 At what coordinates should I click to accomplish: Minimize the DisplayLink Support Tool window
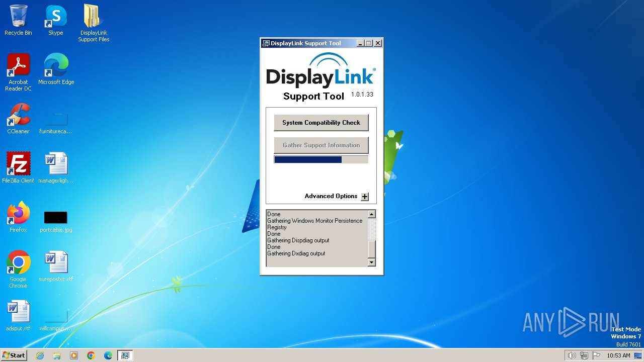coord(360,43)
